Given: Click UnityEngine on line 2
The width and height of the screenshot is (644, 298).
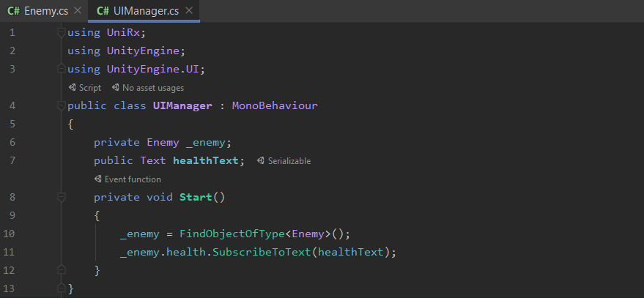Looking at the screenshot, I should coord(143,51).
